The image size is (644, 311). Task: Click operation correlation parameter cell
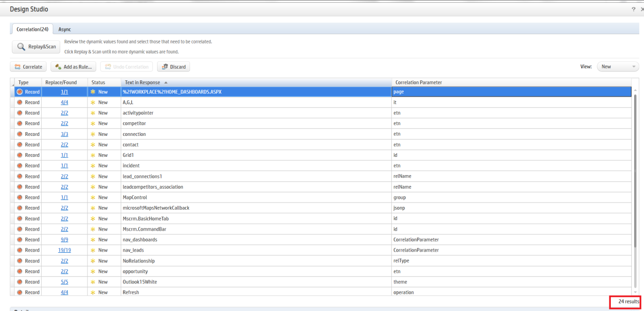512,292
